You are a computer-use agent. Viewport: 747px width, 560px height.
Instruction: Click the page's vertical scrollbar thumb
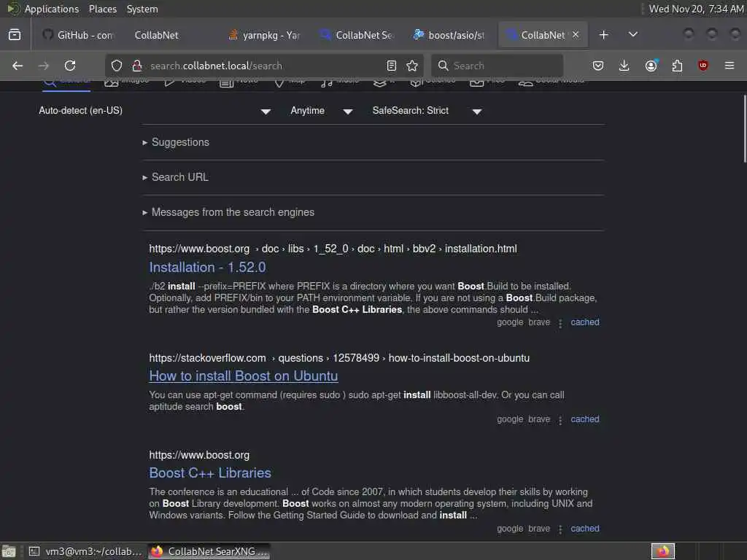click(744, 128)
